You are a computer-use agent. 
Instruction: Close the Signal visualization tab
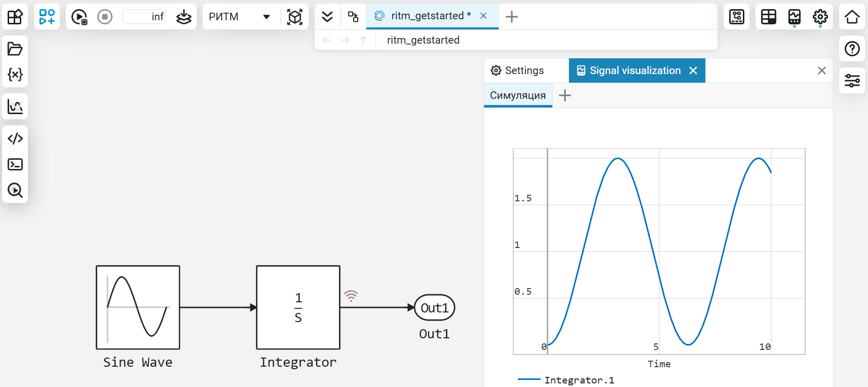click(x=693, y=71)
